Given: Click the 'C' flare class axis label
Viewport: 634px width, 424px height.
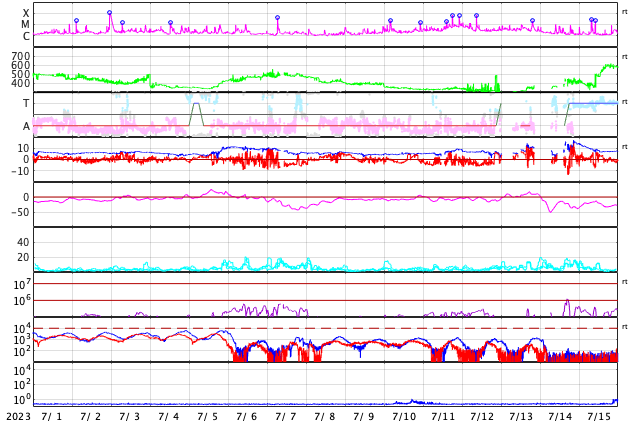Looking at the screenshot, I should (x=26, y=36).
